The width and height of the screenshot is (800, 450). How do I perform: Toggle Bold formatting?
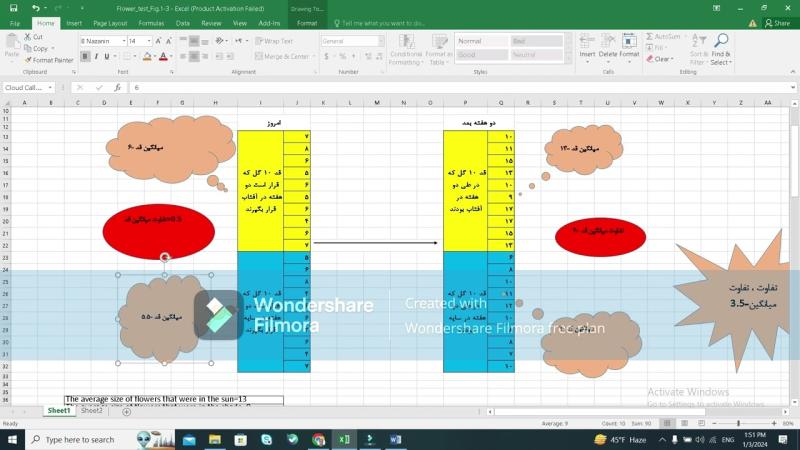(x=85, y=56)
